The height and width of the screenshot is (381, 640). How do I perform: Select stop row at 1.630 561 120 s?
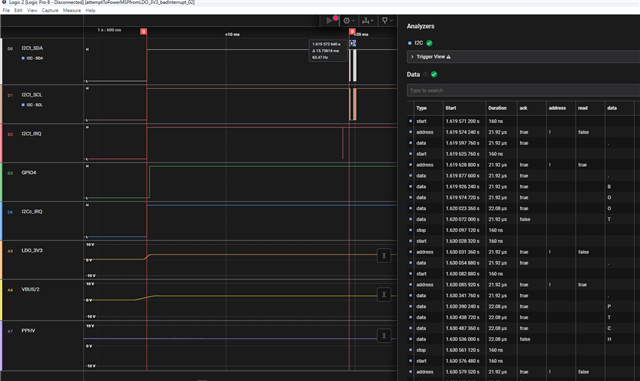click(x=523, y=350)
